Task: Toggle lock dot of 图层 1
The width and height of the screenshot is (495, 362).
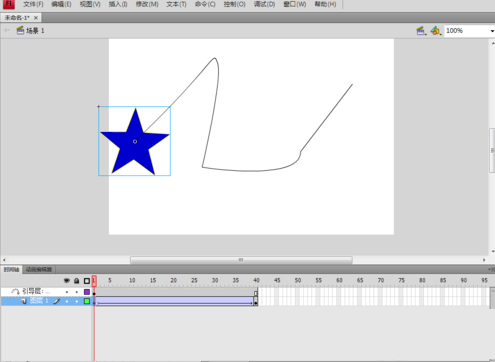Action: (x=77, y=301)
